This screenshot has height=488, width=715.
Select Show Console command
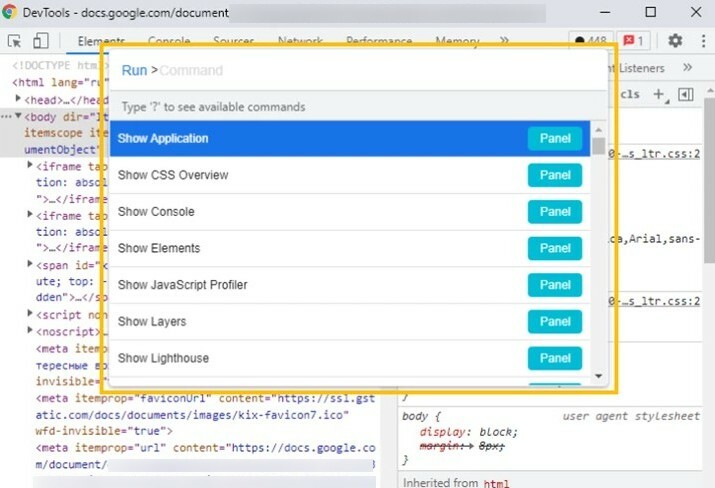coord(350,212)
